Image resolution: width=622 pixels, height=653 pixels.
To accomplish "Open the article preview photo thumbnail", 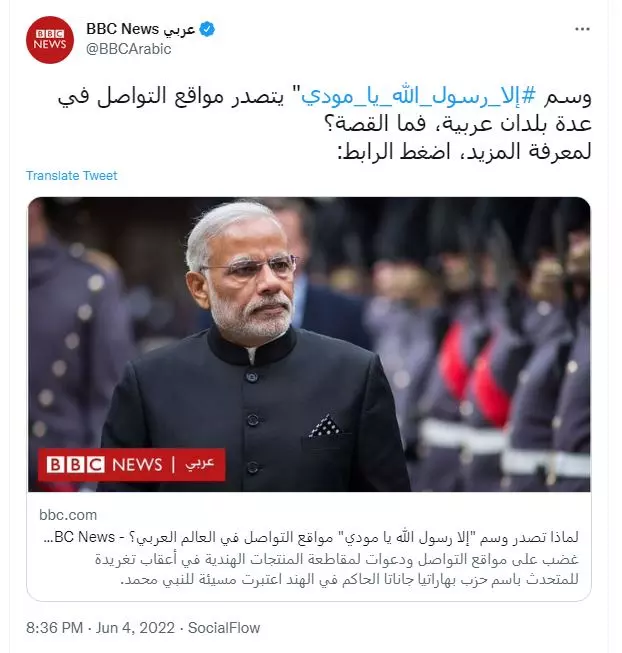I will [x=309, y=344].
